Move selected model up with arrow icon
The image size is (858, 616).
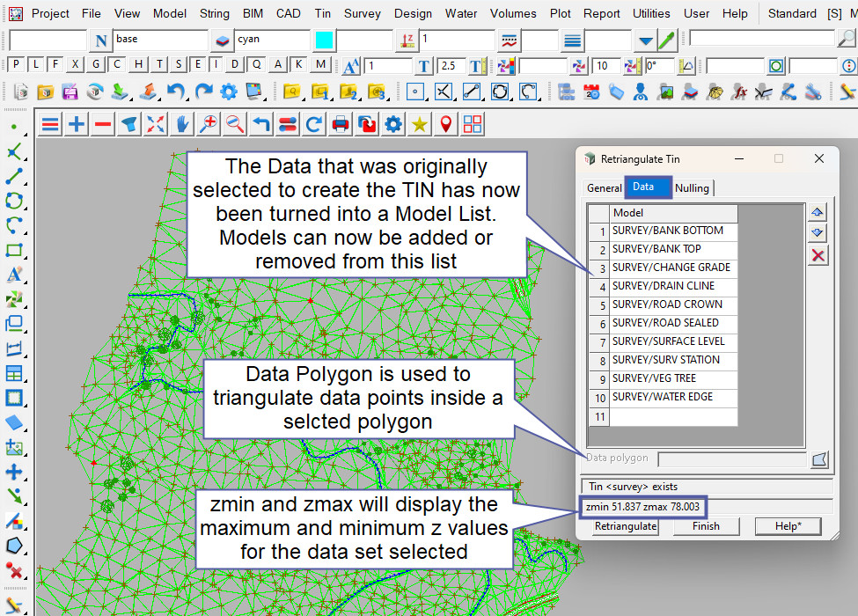pos(818,212)
